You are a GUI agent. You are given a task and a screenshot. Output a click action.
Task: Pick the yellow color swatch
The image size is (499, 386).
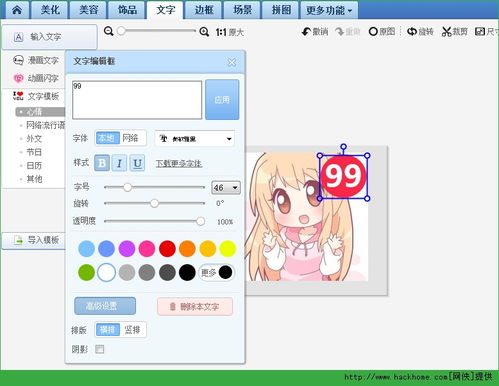coord(228,249)
